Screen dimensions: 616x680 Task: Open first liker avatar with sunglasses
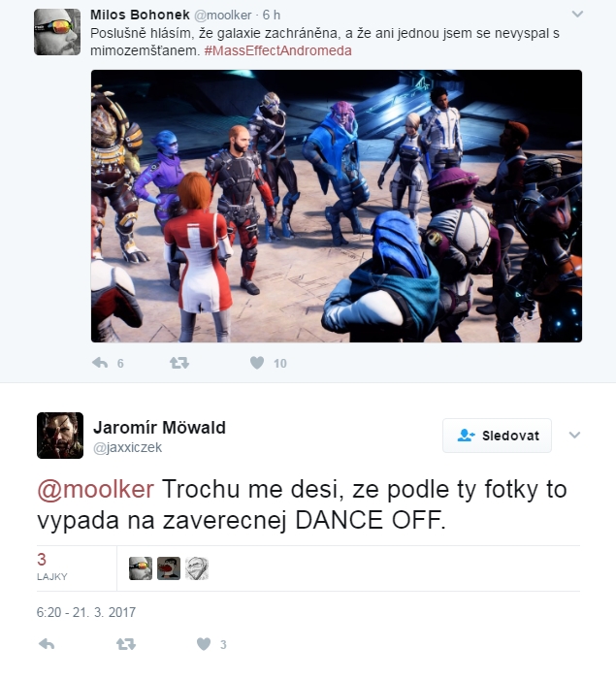click(x=141, y=568)
